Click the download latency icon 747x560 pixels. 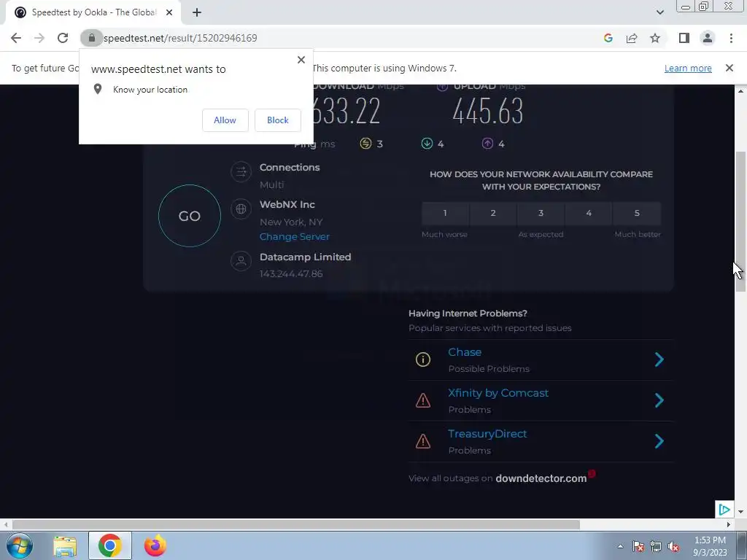pyautogui.click(x=427, y=144)
